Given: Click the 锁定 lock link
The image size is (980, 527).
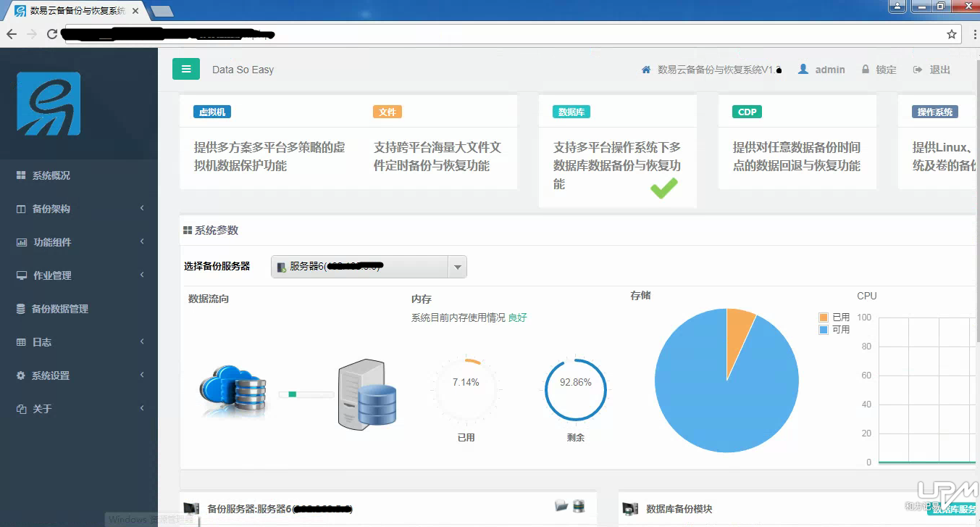Looking at the screenshot, I should 886,70.
